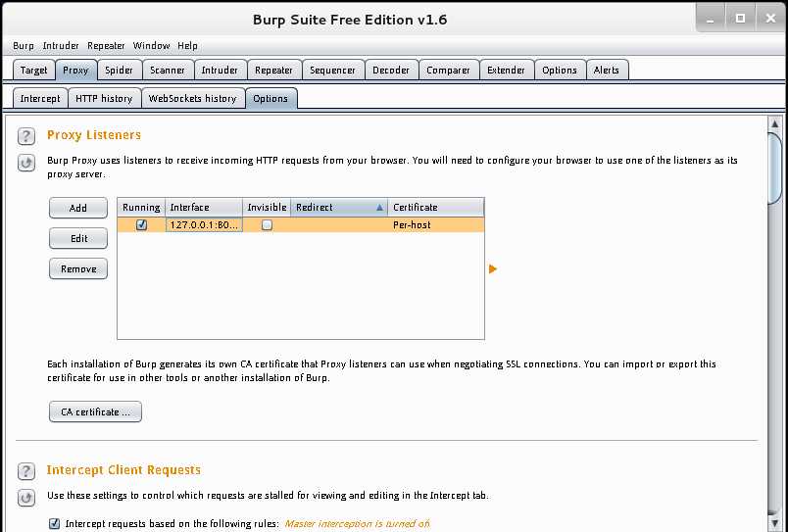The width and height of the screenshot is (788, 532).
Task: Toggle the Invisible checkbox for the listener
Action: click(267, 225)
